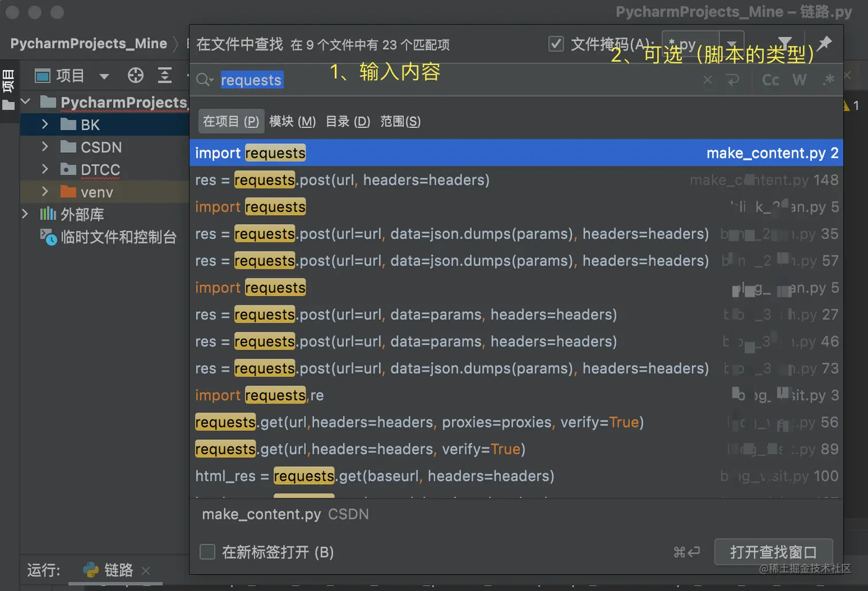
Task: Select the 目录 (D) scope tab
Action: (x=348, y=121)
